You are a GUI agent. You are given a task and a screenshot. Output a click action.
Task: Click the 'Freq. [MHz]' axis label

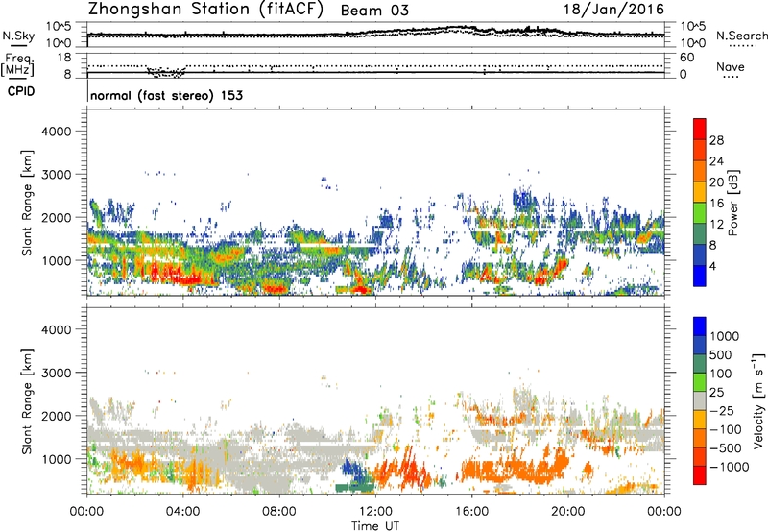18,65
